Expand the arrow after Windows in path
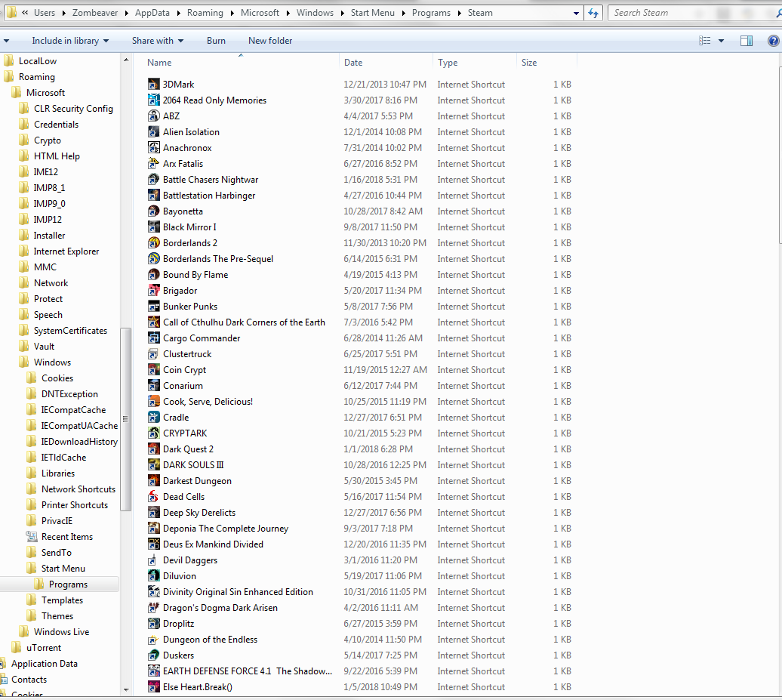The image size is (782, 700). [342, 13]
